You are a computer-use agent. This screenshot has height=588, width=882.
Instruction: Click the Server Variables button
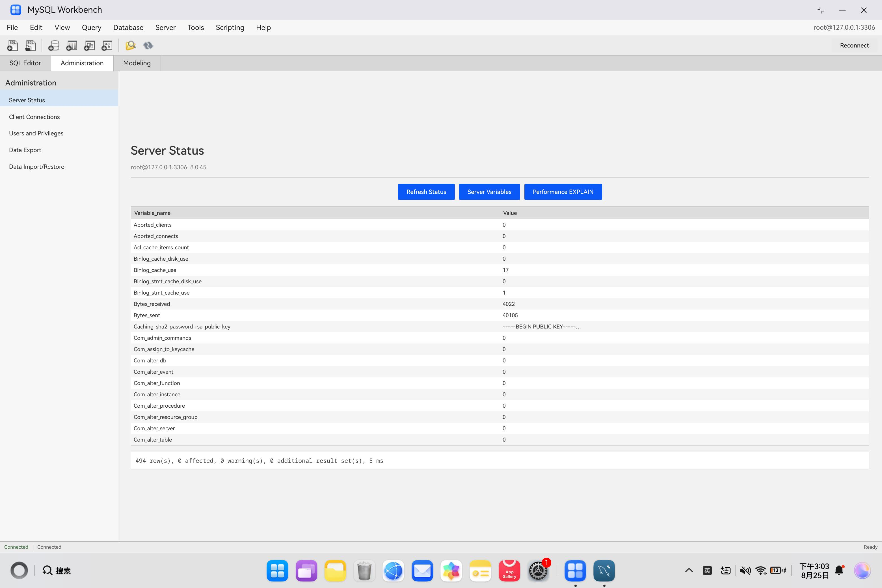(x=489, y=192)
